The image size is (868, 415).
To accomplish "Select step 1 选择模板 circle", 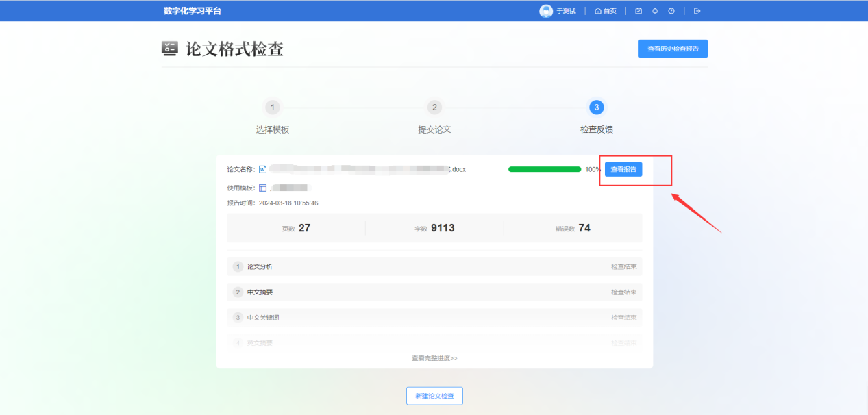I will tap(273, 108).
